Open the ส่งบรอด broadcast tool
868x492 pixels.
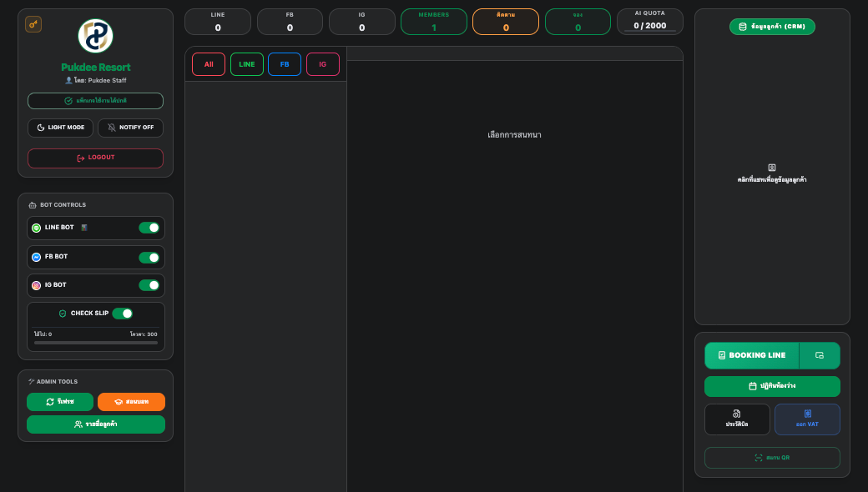(130, 401)
